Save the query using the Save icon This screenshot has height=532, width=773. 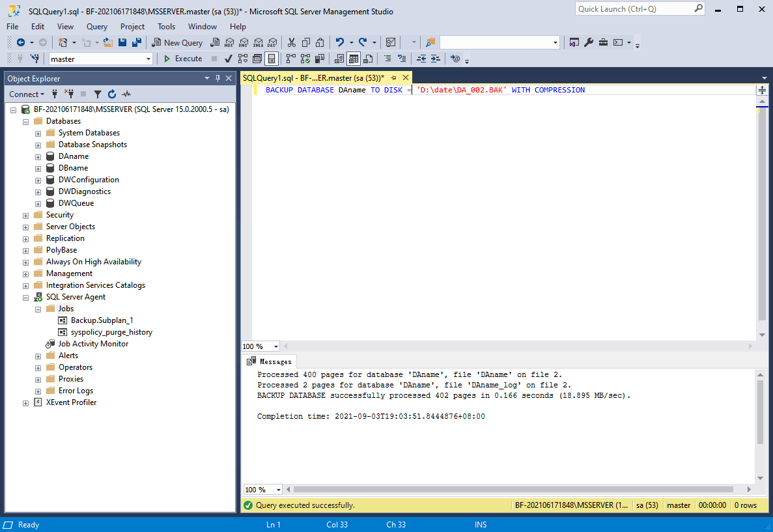tap(122, 42)
